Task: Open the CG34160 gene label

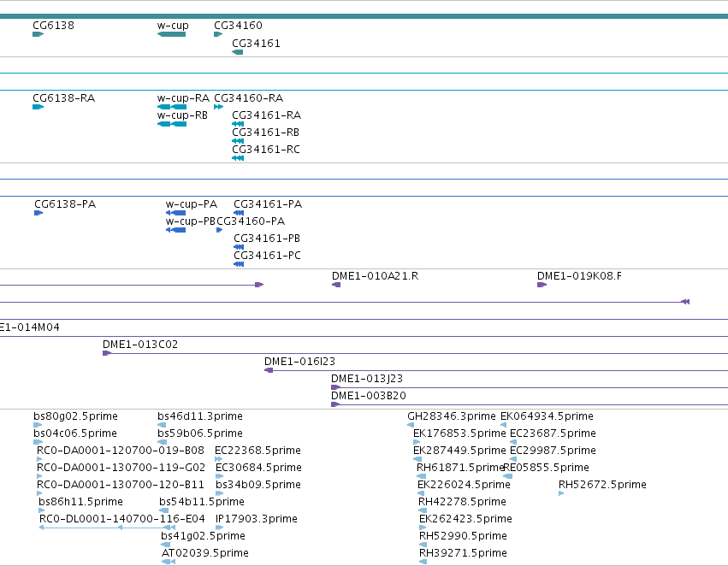Action: point(238,26)
